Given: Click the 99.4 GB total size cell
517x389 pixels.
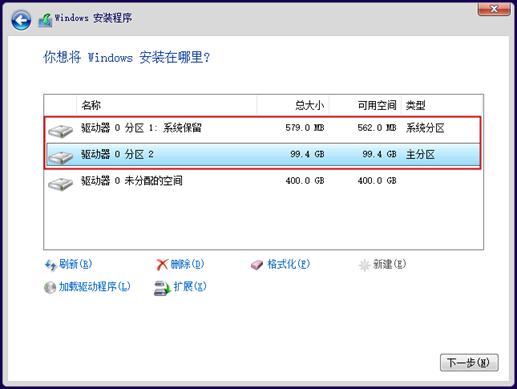Looking at the screenshot, I should coord(307,154).
